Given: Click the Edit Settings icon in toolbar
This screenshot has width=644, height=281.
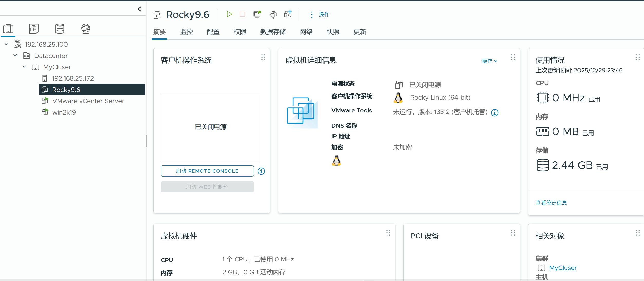Looking at the screenshot, I should pos(273,14).
